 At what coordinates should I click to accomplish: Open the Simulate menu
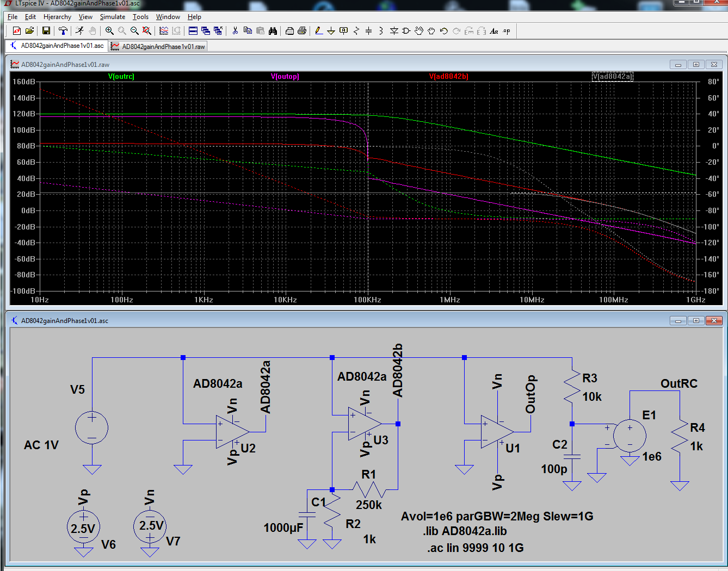coord(113,17)
